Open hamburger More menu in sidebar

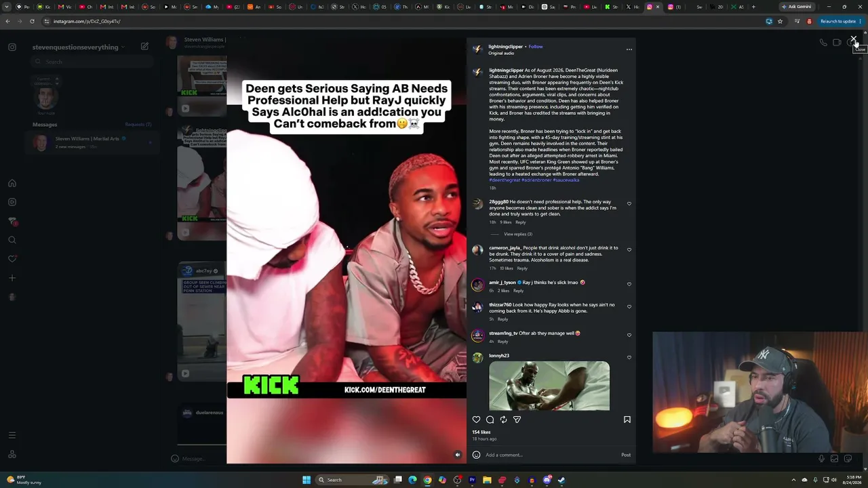12,435
